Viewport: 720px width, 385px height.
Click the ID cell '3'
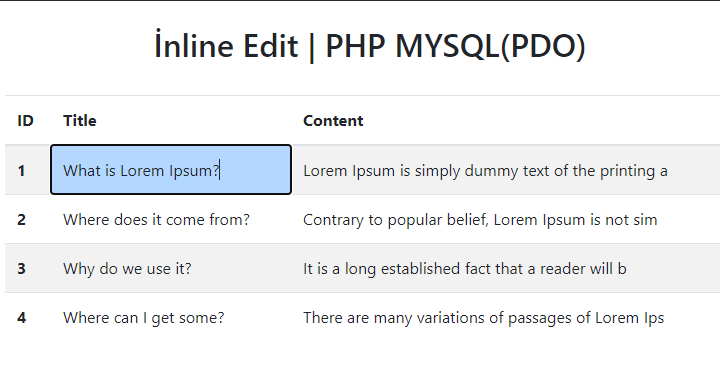pos(21,268)
